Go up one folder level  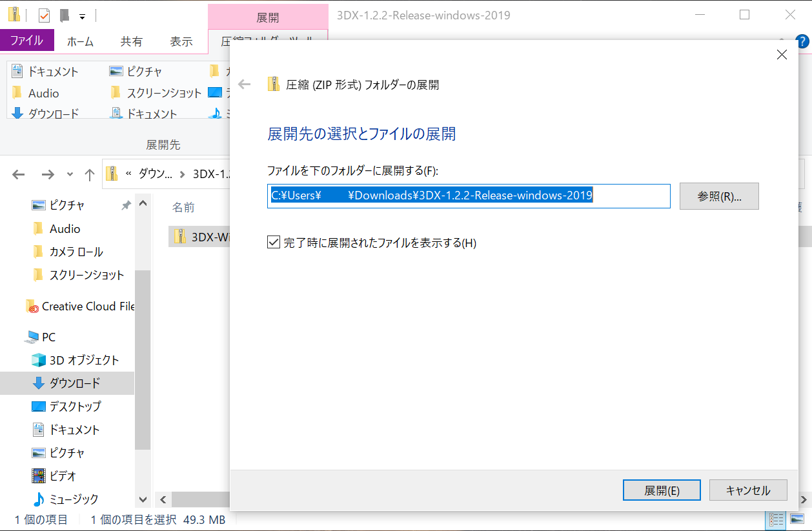[90, 174]
